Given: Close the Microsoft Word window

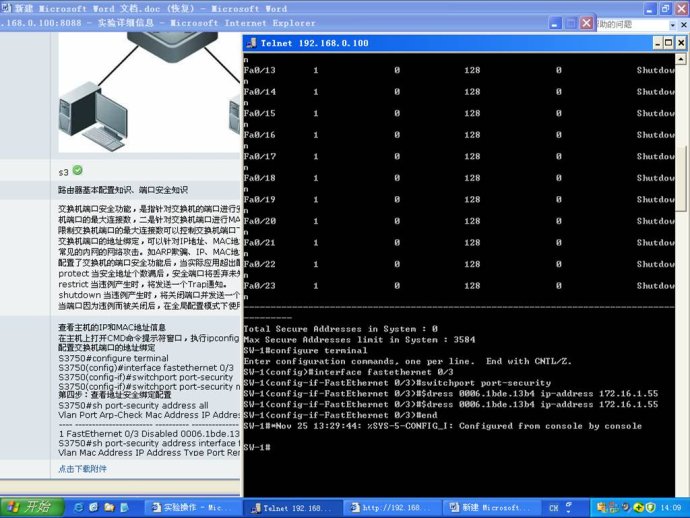Looking at the screenshot, I should click(x=680, y=8).
